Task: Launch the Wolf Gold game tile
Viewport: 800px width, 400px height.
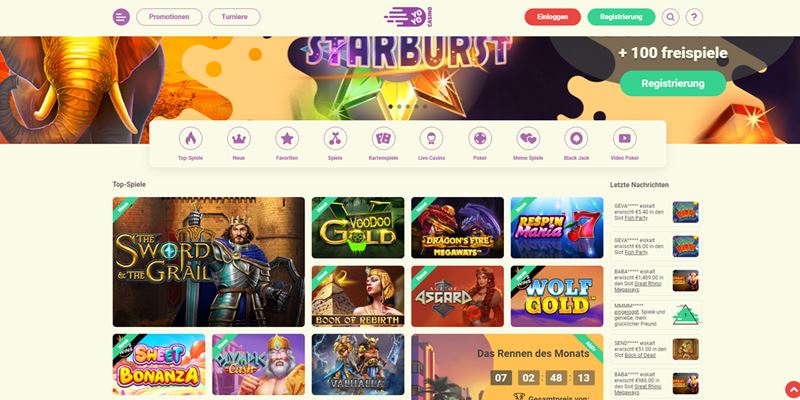Action: (557, 296)
